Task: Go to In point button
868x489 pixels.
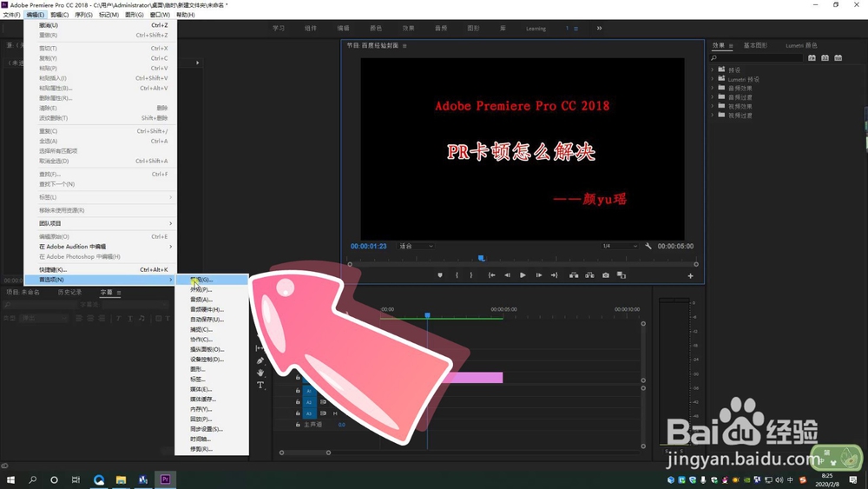Action: point(491,275)
